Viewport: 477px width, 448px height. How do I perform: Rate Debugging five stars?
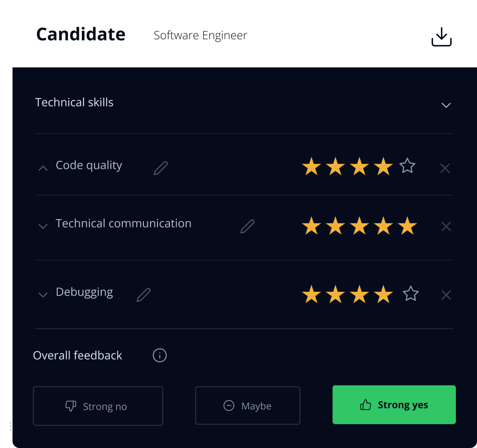pyautogui.click(x=411, y=294)
